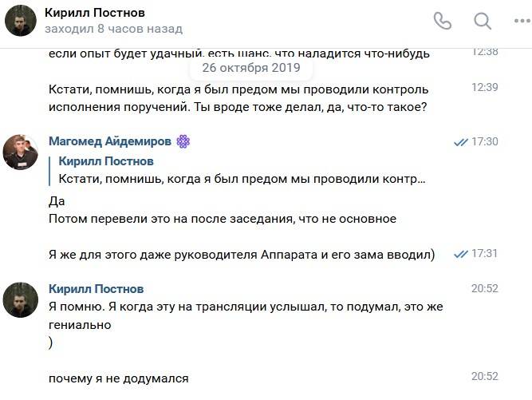The height and width of the screenshot is (400, 532).
Task: Select the message 'Я помню. Я когда эту'
Action: pos(246,324)
